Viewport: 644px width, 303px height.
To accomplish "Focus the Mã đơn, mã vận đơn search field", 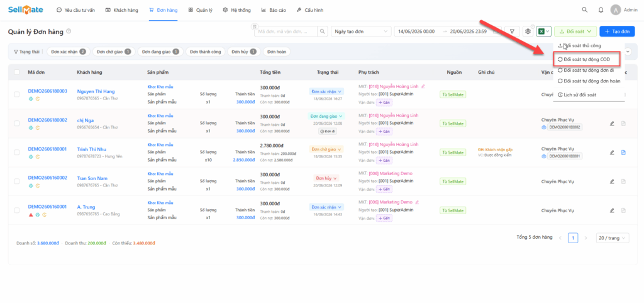I will pyautogui.click(x=287, y=31).
